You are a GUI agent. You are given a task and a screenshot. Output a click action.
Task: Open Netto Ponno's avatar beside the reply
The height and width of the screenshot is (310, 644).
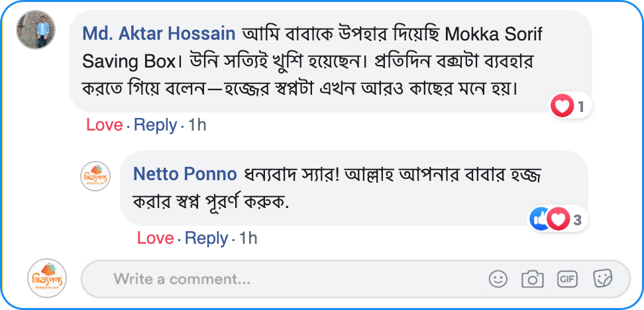tap(95, 176)
